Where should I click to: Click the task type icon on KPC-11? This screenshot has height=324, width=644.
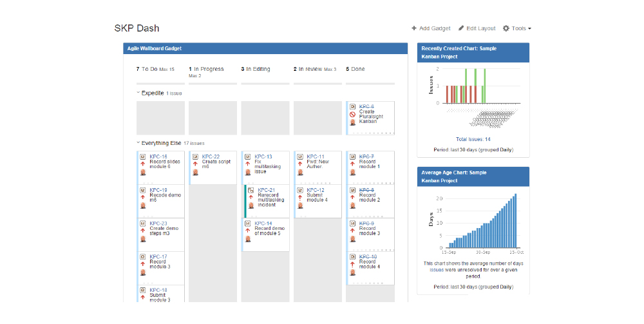coord(300,157)
